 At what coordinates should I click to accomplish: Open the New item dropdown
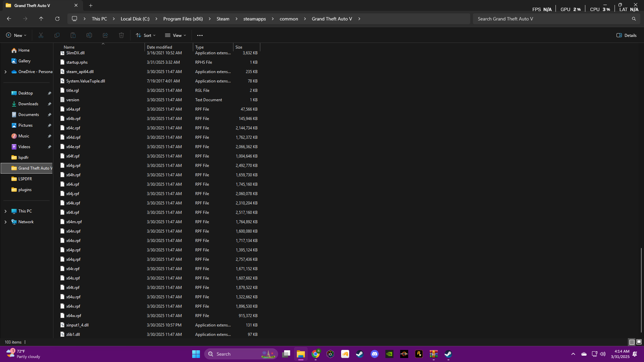(x=16, y=35)
